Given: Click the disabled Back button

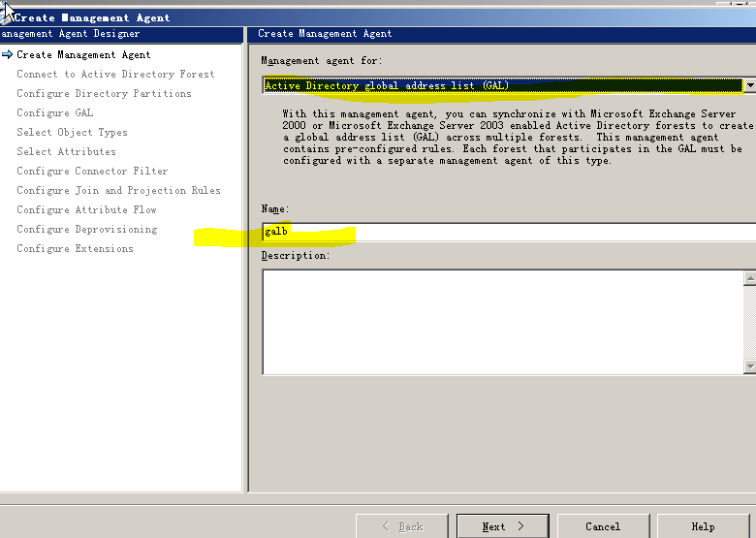Looking at the screenshot, I should pyautogui.click(x=402, y=526).
